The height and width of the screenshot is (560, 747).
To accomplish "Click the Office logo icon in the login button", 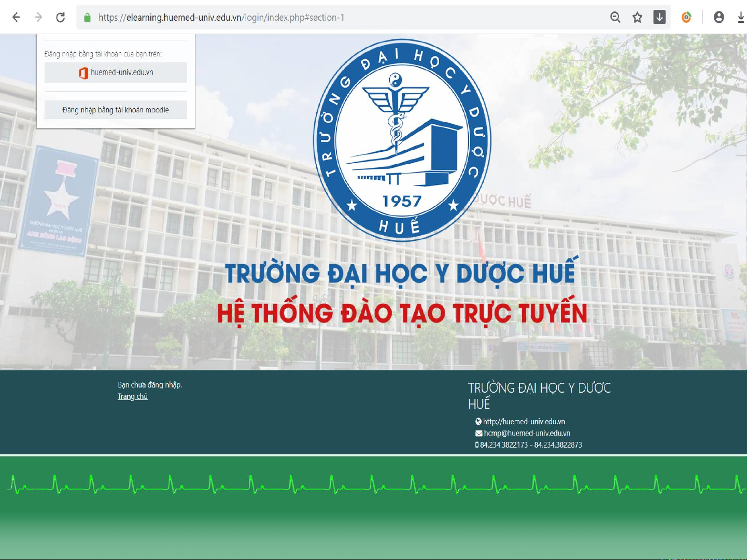I will (83, 73).
